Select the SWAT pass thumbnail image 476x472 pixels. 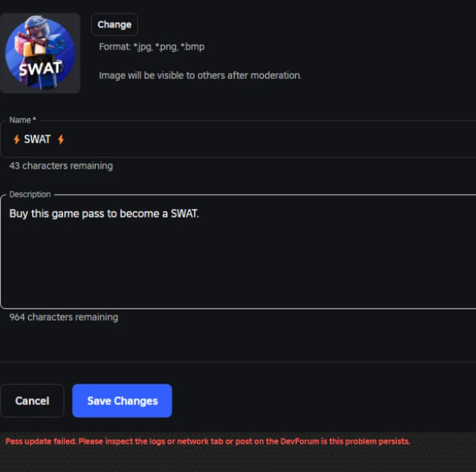coord(40,54)
